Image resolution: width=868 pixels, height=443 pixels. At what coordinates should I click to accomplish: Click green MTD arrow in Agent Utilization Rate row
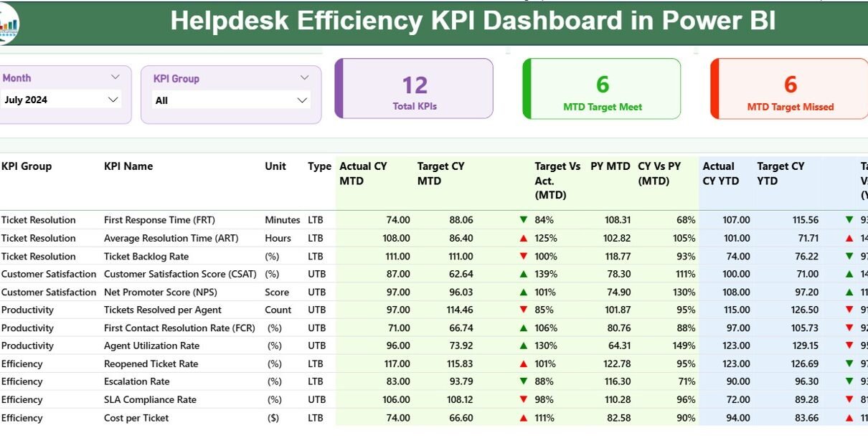524,346
